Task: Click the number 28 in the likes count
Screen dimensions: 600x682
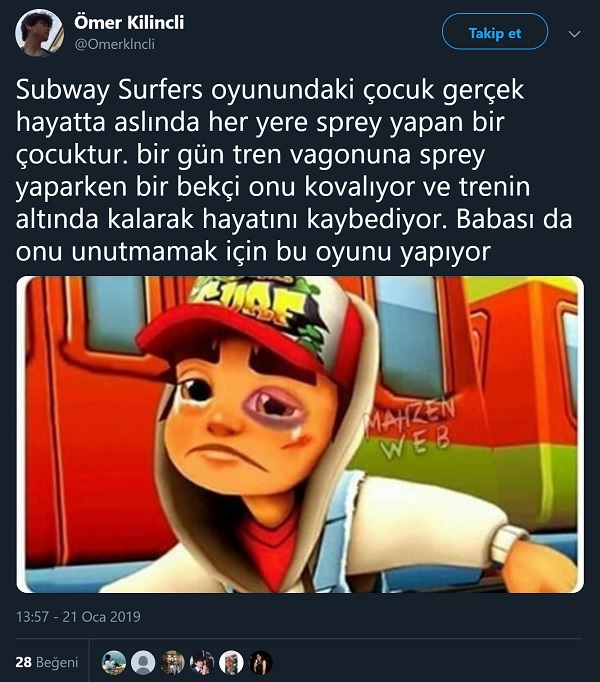Action: 23,662
